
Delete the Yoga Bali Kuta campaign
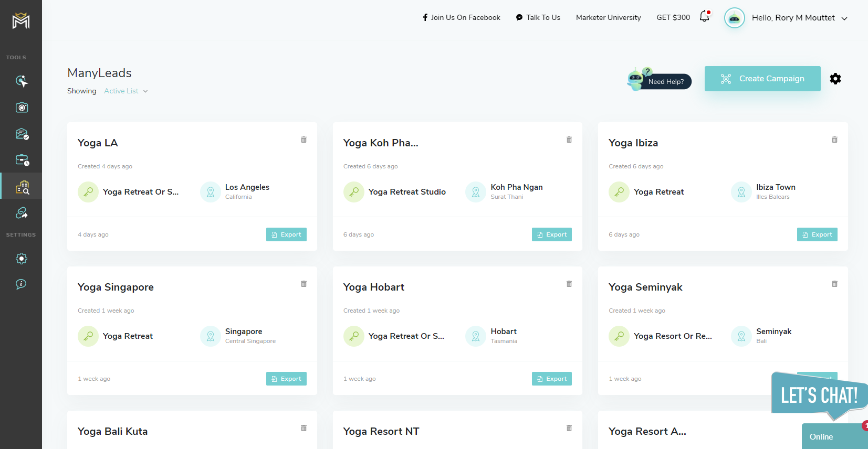coord(304,428)
